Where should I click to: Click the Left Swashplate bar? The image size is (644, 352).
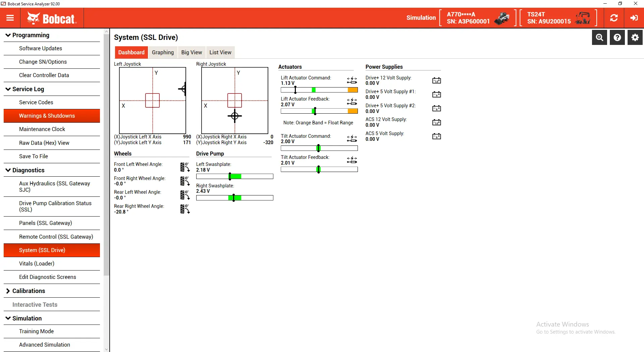pos(235,176)
